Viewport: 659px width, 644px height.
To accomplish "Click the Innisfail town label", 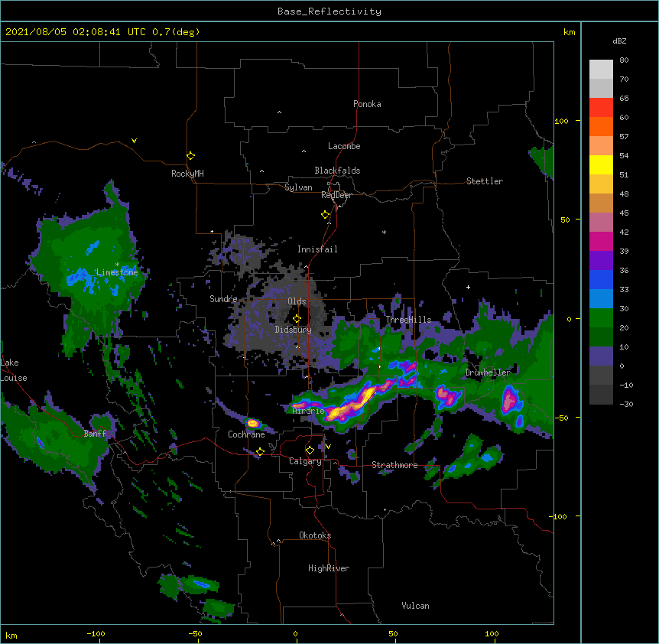I will click(x=317, y=249).
